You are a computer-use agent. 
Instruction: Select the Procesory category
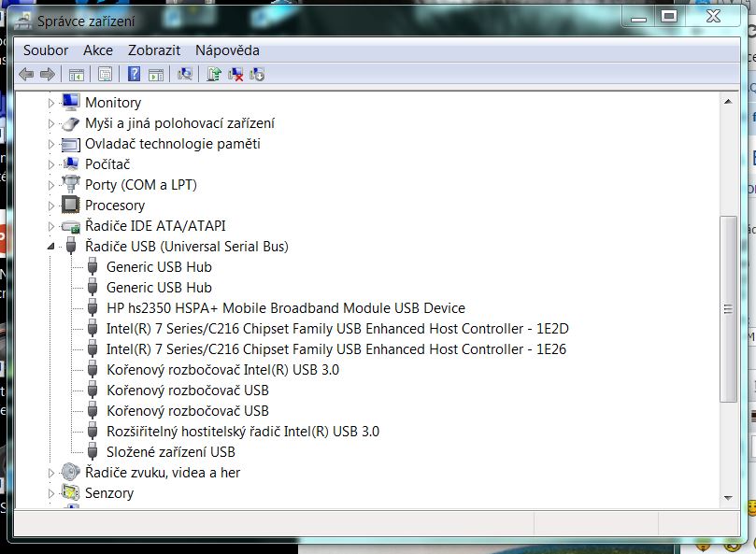[x=115, y=206]
